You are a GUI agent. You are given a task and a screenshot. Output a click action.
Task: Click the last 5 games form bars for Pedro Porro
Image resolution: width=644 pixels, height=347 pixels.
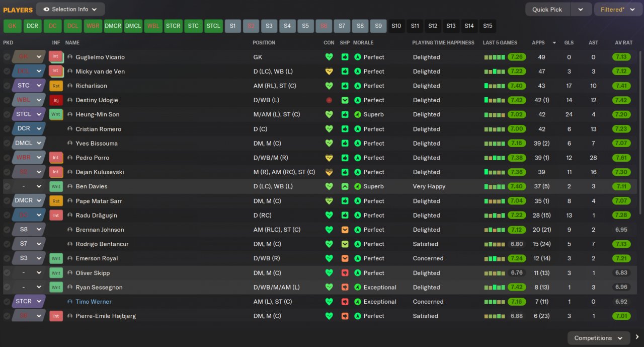(495, 158)
